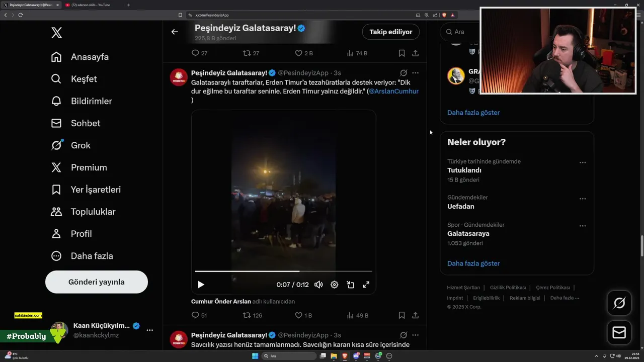
Task: Open Brave Shields lion icon
Action: click(444, 15)
